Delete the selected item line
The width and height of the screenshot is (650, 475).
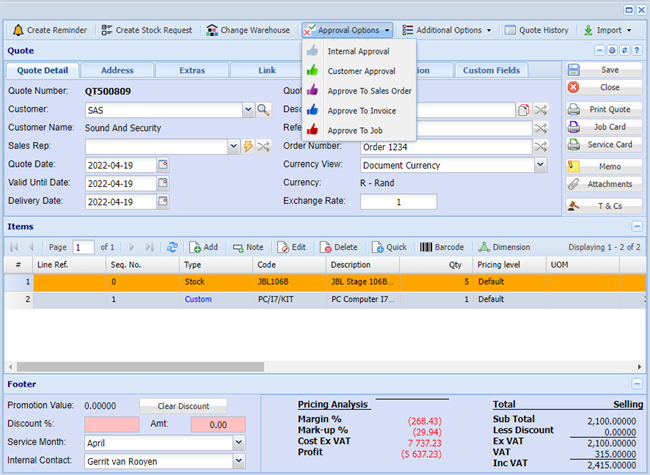point(338,247)
